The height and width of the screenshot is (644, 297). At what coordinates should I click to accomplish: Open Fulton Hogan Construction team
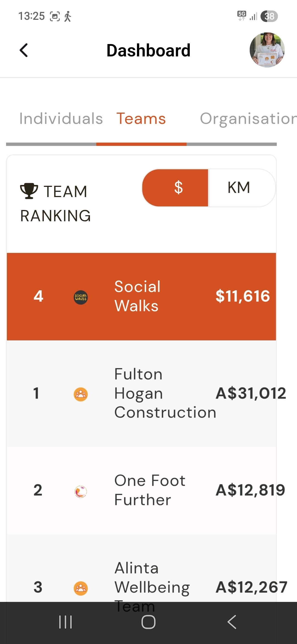click(165, 393)
